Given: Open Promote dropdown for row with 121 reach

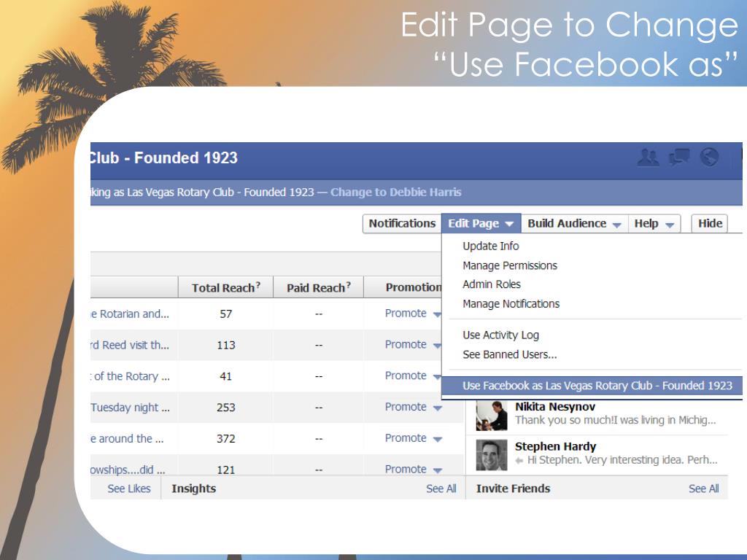Looking at the screenshot, I should click(x=413, y=469).
